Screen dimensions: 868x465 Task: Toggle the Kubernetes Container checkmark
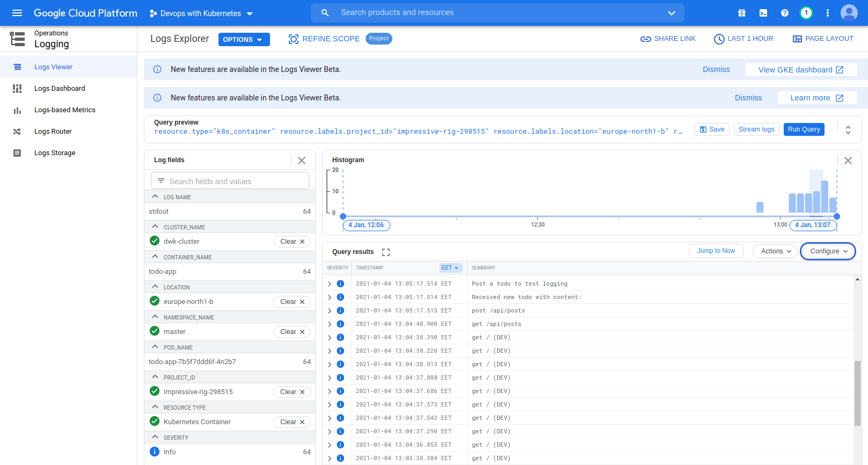pos(155,421)
